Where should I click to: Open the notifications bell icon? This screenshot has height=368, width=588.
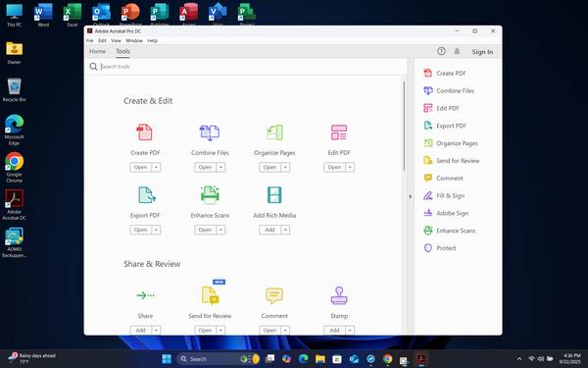[457, 51]
